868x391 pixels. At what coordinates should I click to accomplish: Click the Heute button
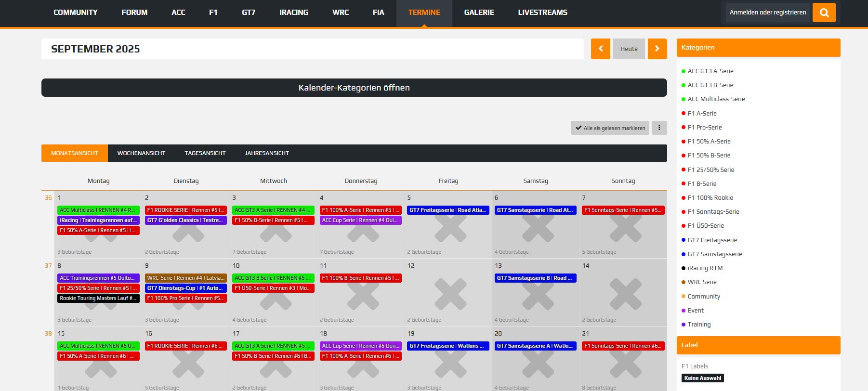tap(629, 49)
